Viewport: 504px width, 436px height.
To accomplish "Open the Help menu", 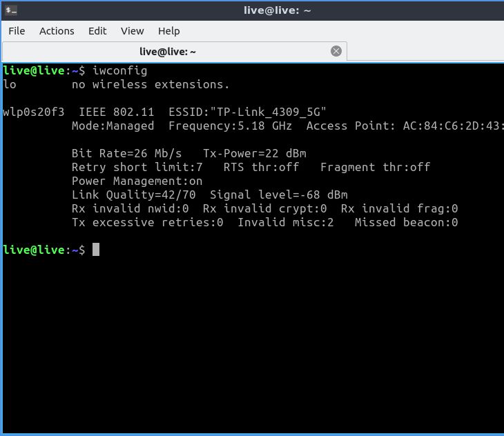I will click(168, 31).
